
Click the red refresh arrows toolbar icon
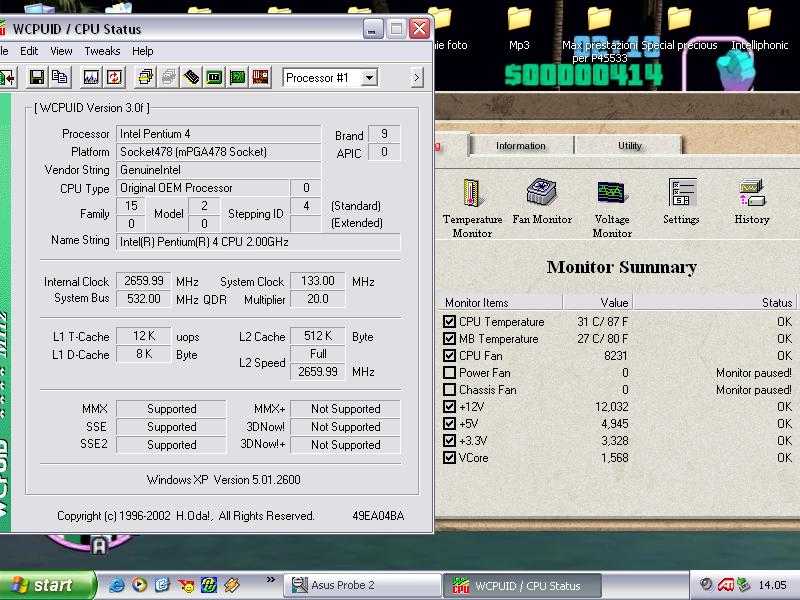114,78
